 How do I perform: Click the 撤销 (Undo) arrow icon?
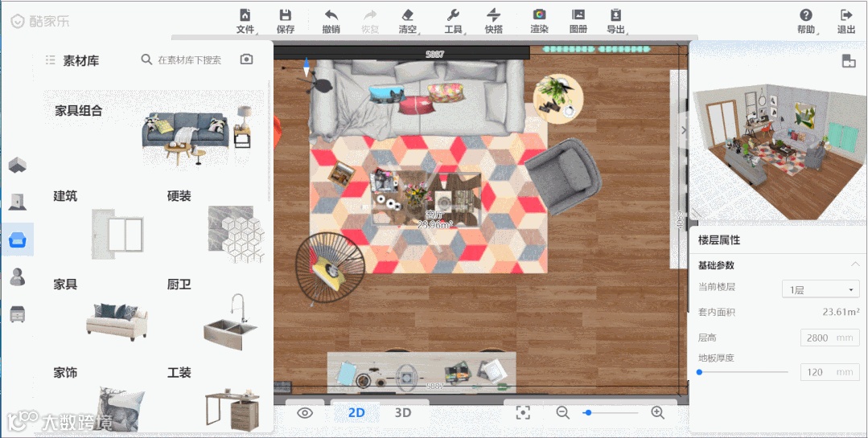coord(331,15)
